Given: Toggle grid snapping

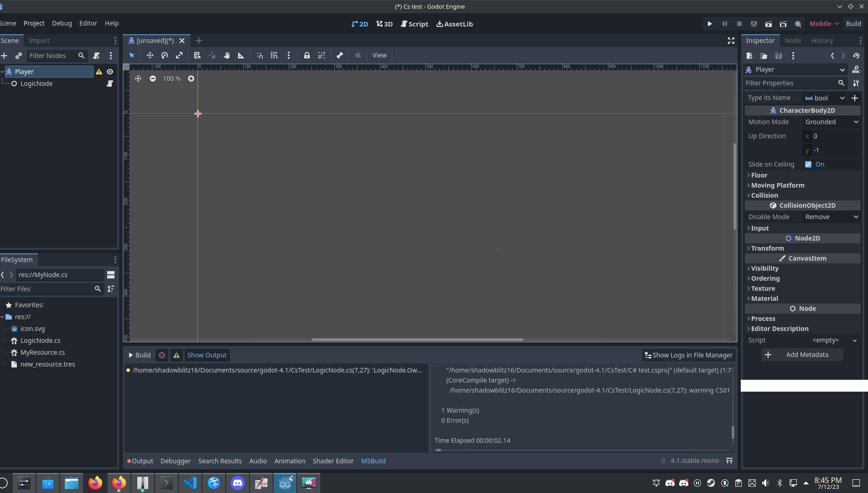Looking at the screenshot, I should pyautogui.click(x=274, y=55).
